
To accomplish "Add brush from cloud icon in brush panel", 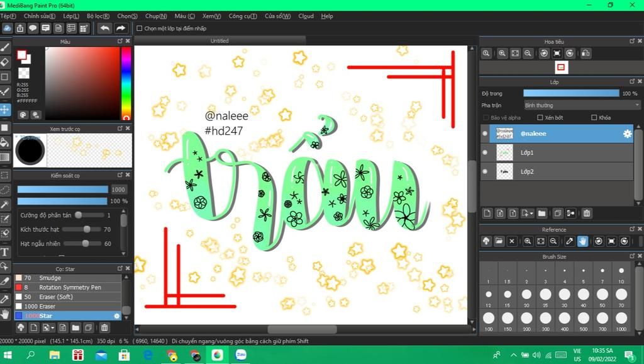I will (21, 327).
